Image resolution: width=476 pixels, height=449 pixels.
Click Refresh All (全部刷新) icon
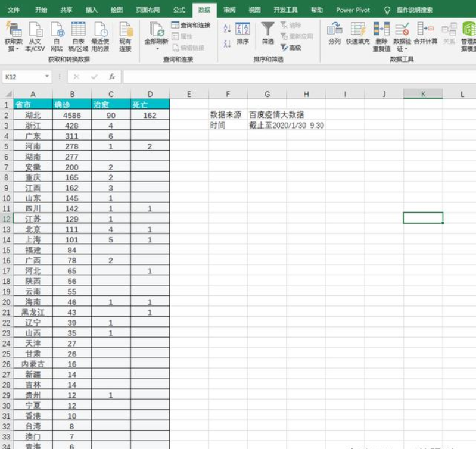click(x=156, y=29)
